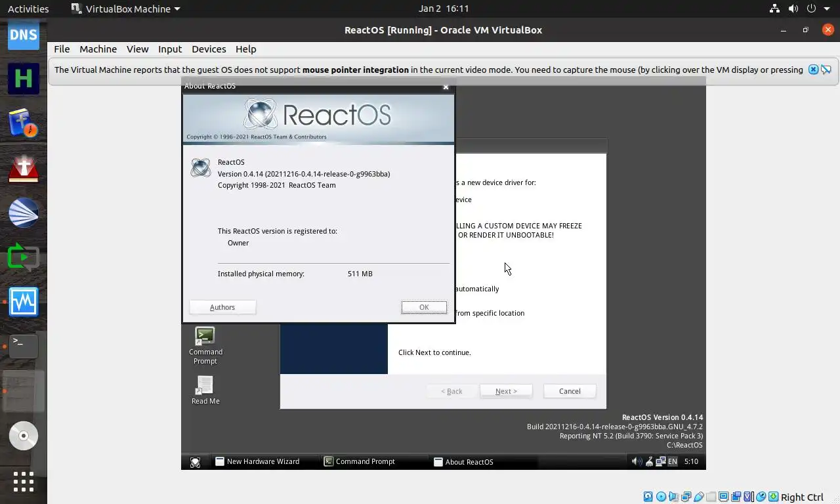
Task: Open Ubuntu Activities overview
Action: 28,9
